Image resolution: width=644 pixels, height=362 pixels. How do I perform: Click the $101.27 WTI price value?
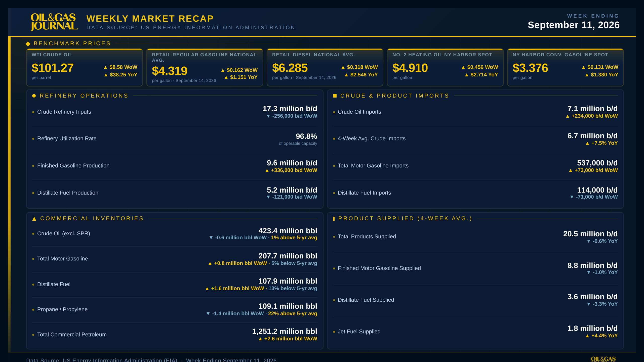(x=53, y=68)
